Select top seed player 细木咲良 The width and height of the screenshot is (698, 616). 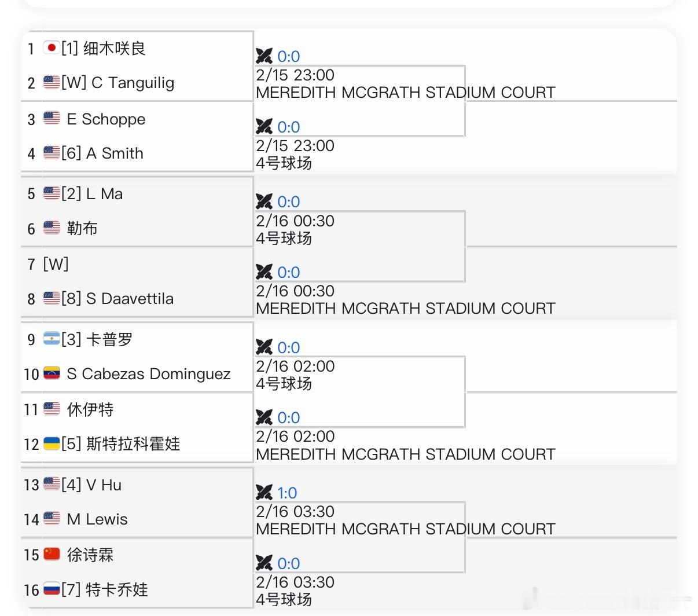[x=115, y=48]
